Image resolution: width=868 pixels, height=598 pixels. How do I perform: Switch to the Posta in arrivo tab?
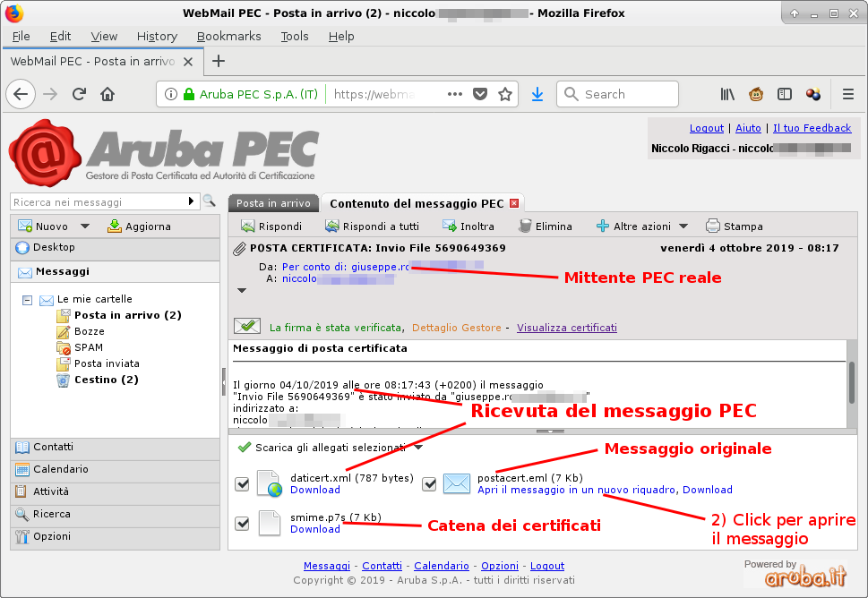click(x=273, y=203)
